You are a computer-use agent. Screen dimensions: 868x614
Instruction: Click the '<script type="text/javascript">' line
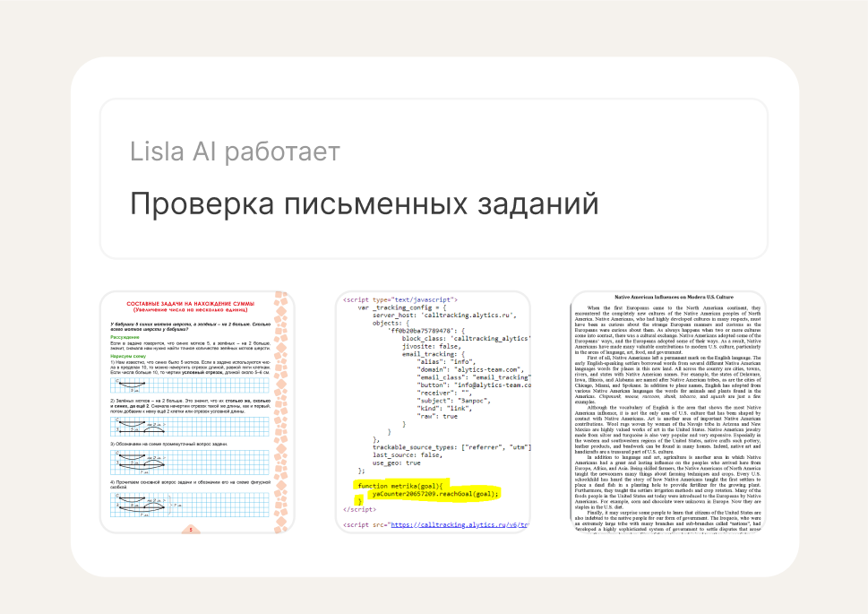click(400, 299)
